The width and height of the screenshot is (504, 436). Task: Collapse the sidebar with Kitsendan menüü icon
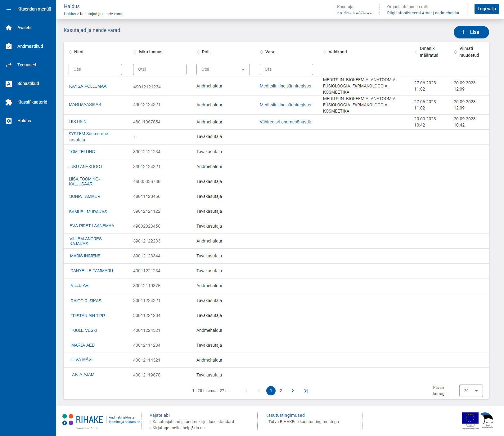coord(9,9)
